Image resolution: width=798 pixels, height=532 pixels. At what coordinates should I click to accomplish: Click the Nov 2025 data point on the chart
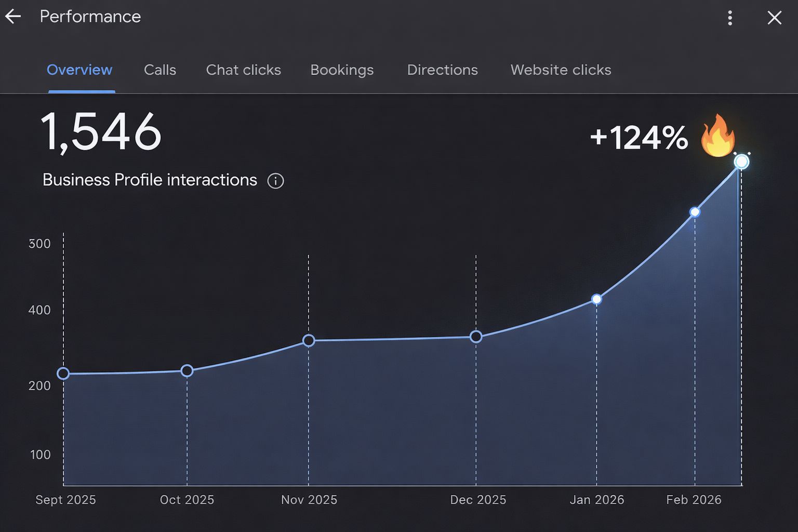[x=309, y=340]
